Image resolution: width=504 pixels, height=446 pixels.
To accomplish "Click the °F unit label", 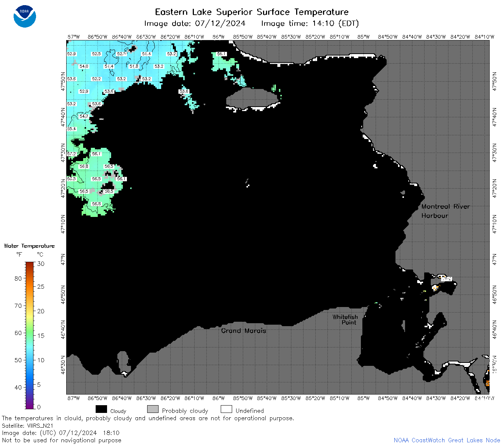I will point(19,254).
